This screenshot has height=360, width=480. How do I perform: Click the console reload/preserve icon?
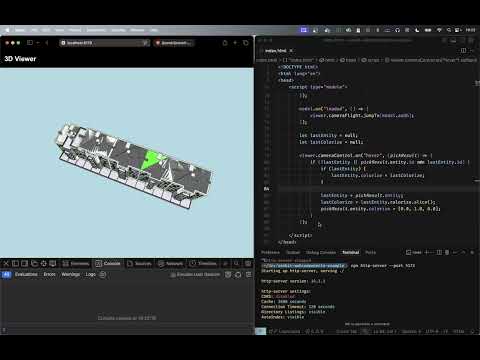238,275
